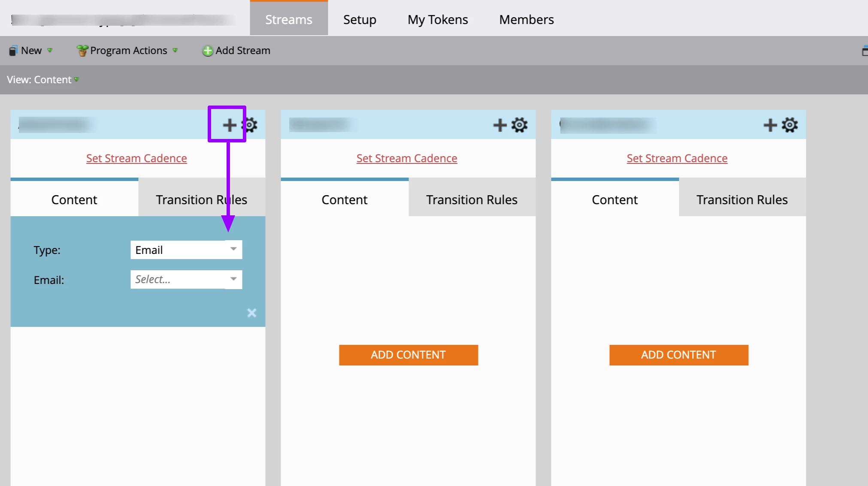Open the New dropdown menu
The width and height of the screenshot is (868, 486).
tap(31, 51)
